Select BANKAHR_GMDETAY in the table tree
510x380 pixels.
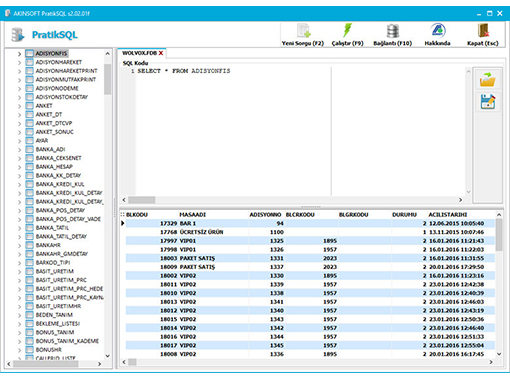62,254
